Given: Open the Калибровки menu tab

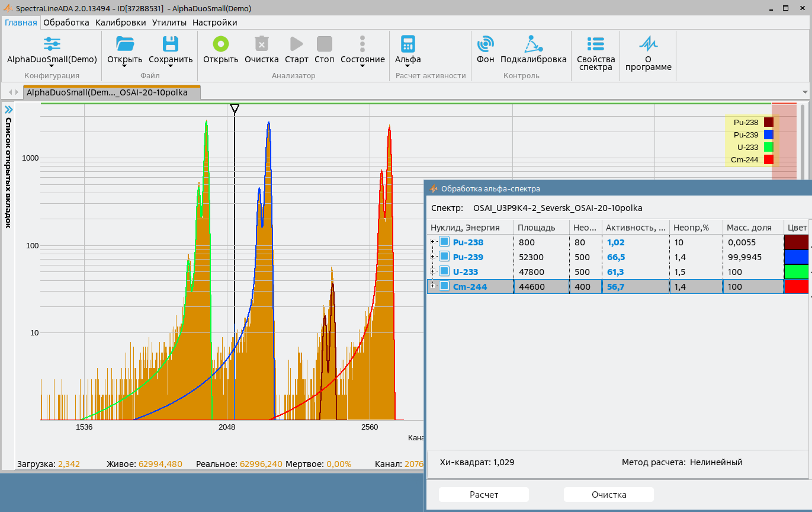Looking at the screenshot, I should click(120, 23).
